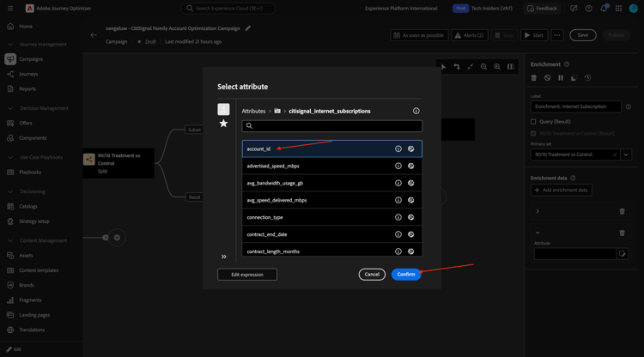Click info icon beside citisignal_internet_subscriptions breadcrumb
Screen dimensions: 644x357
416,112
